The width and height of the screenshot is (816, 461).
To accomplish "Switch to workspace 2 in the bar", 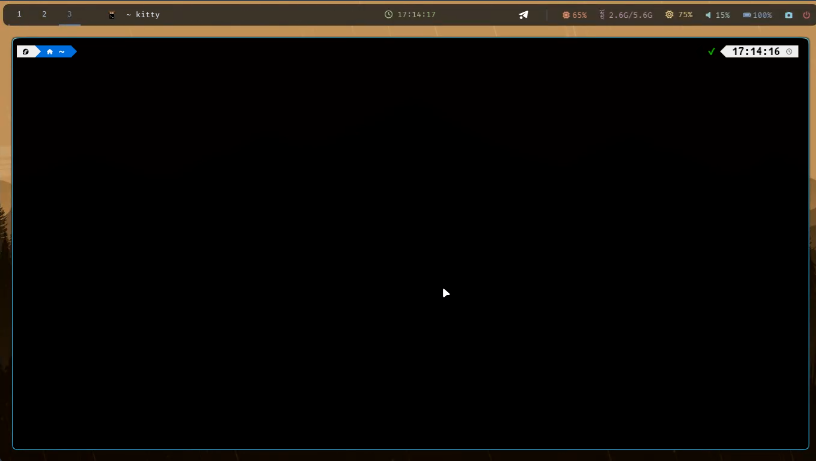I will click(44, 14).
